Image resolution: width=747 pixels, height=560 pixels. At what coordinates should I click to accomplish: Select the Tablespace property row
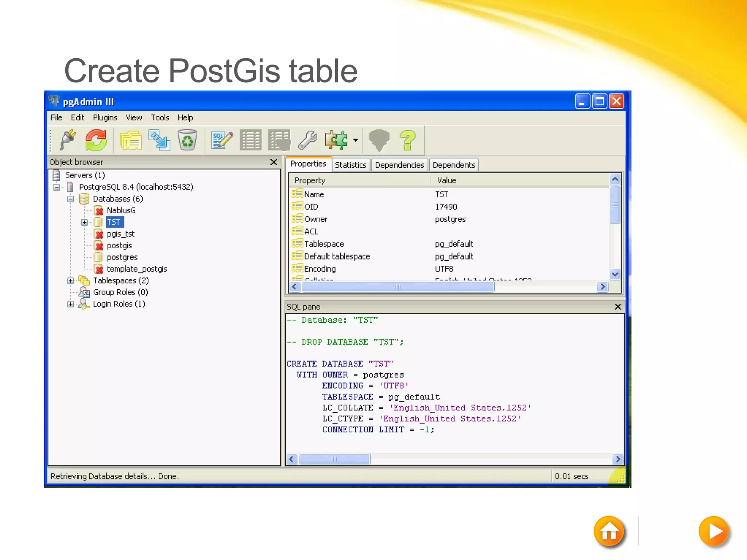pyautogui.click(x=449, y=244)
